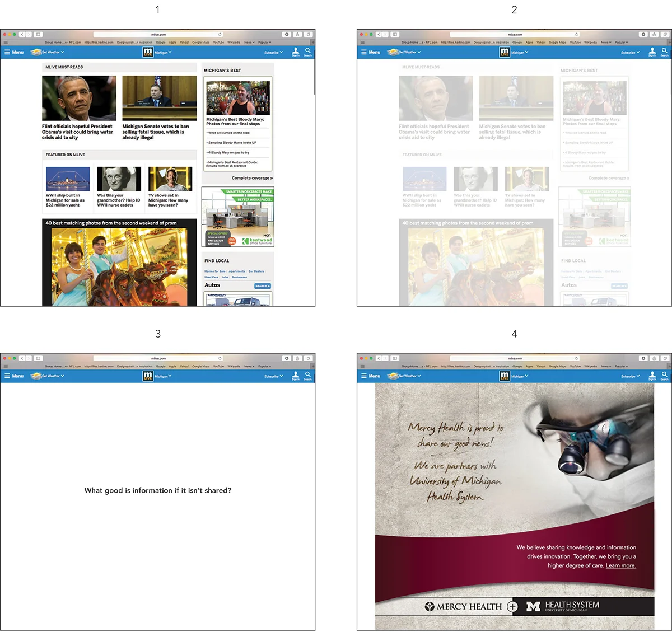Screen dimensions: 672x632
Task: Click the Autos SEARCH button in screenshot 1
Action: (x=263, y=286)
